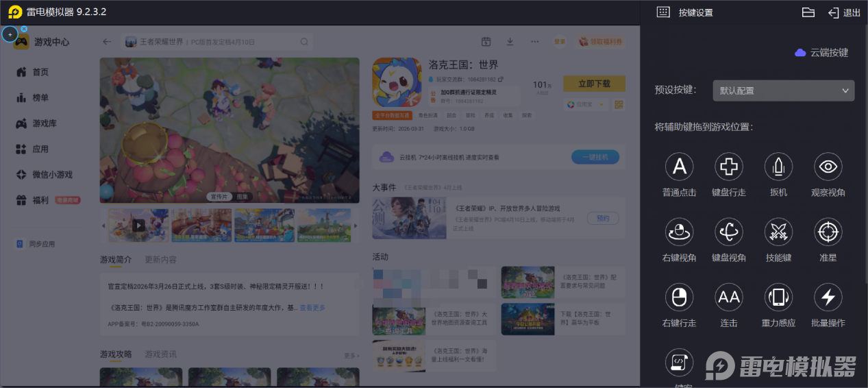Expand 更多 next to 游戏资讯
Viewport: 868px width, 388px height.
click(x=351, y=356)
